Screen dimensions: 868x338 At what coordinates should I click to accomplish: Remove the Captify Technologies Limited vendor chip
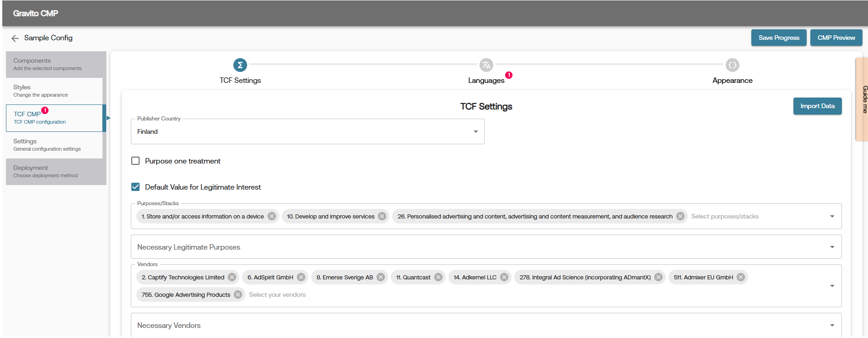click(232, 277)
